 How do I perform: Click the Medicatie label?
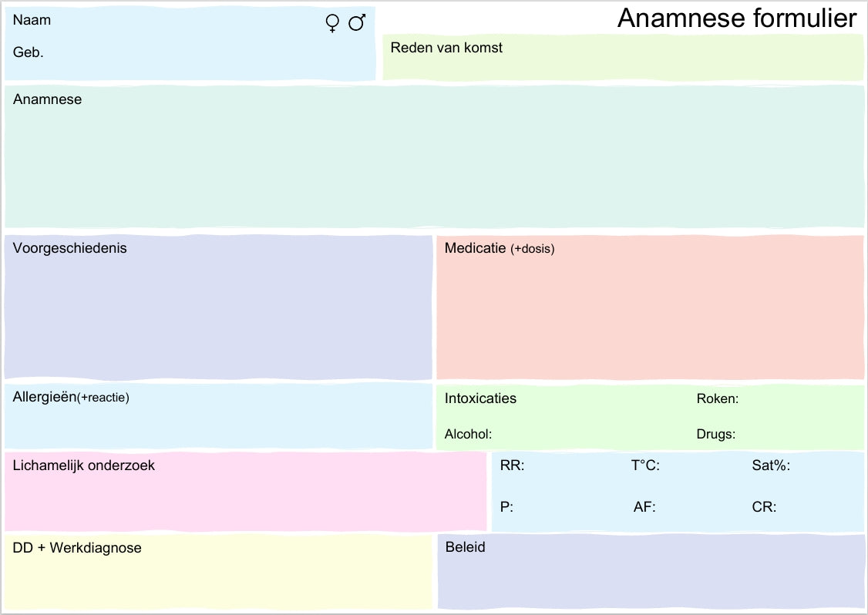[475, 248]
